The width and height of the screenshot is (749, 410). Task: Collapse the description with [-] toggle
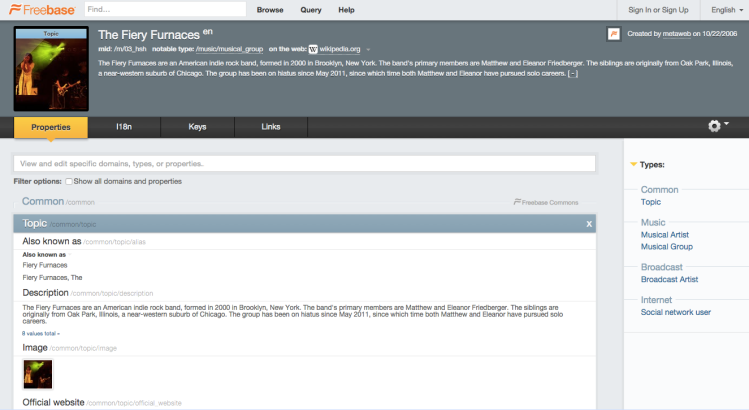pos(573,74)
